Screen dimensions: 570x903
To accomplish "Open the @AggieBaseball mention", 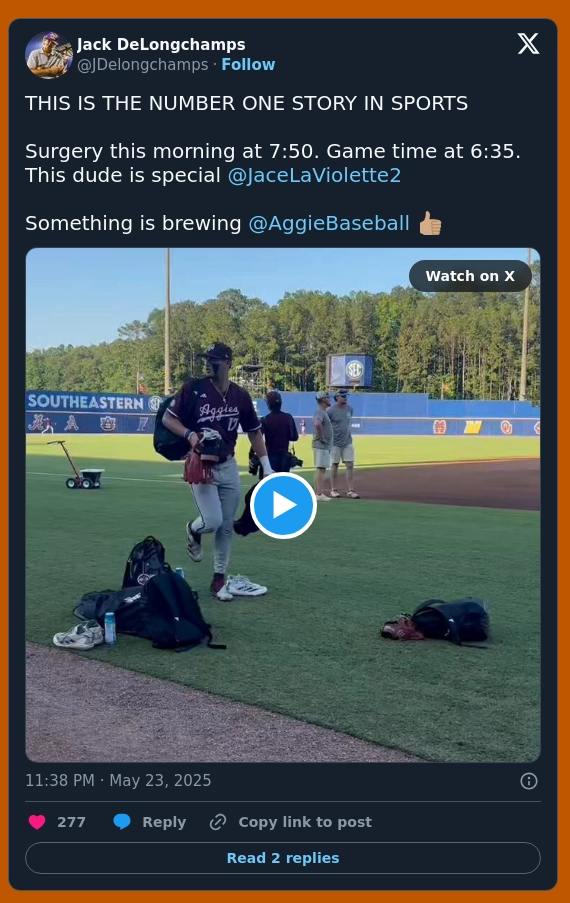I will click(x=329, y=223).
